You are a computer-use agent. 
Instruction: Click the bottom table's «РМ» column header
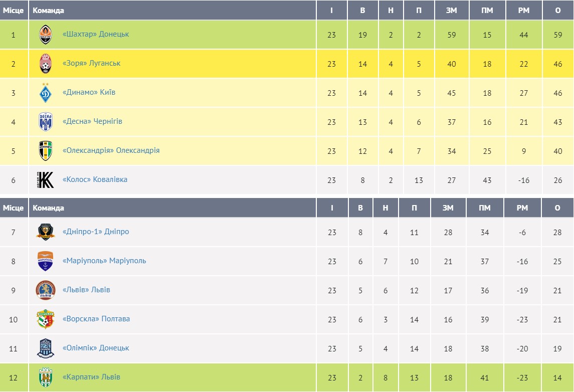pos(522,208)
